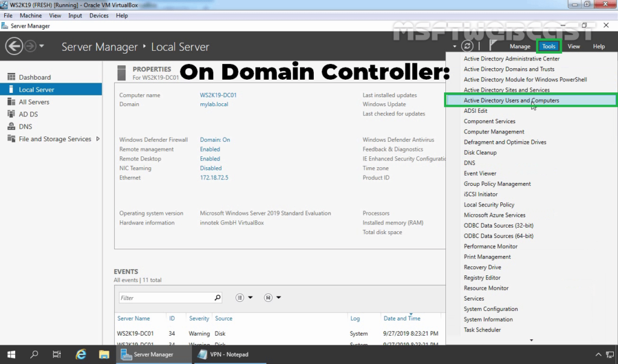Viewport: 618px width, 364px height.
Task: Open the Server Manager Help menu
Action: point(599,46)
